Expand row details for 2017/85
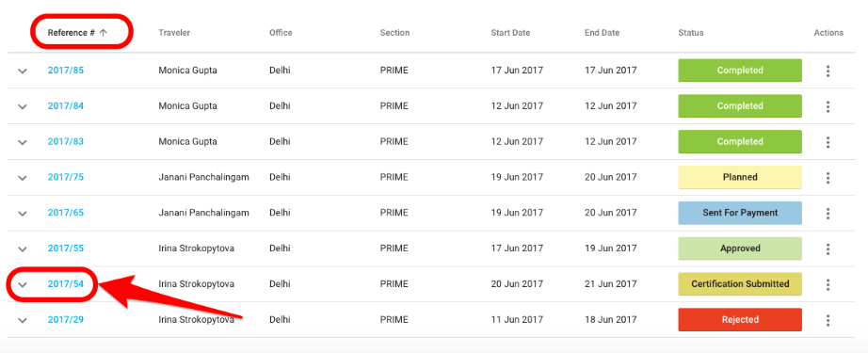The image size is (868, 353). 23,71
